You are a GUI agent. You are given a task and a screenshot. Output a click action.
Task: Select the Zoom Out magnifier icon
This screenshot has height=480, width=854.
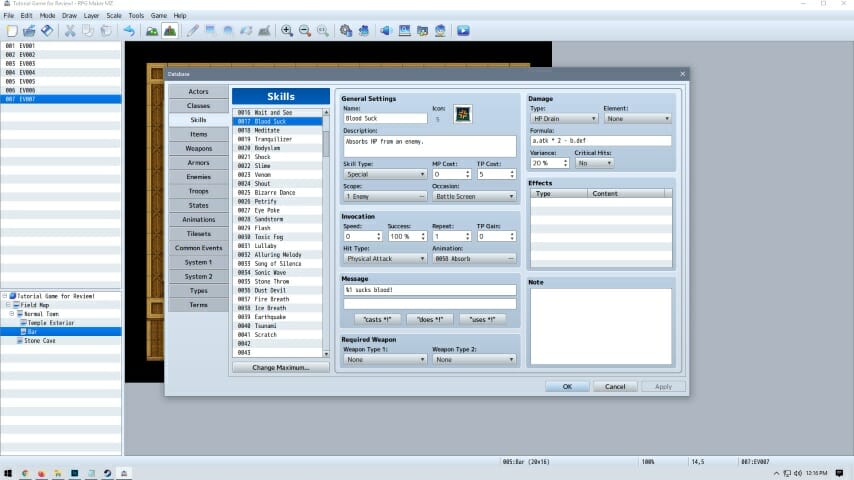304,31
